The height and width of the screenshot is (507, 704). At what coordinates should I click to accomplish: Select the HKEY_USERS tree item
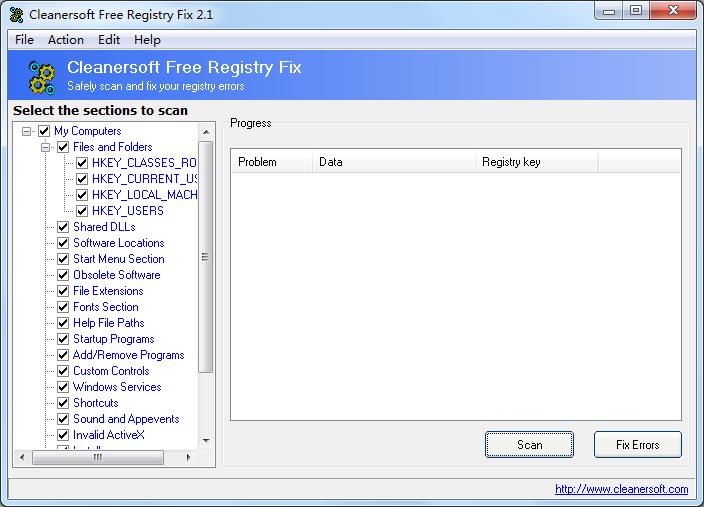(128, 211)
